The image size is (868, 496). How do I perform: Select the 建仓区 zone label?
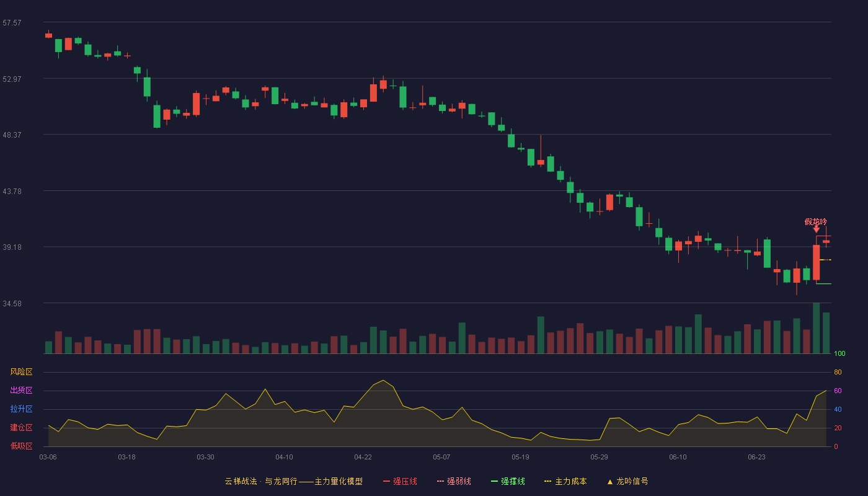[21, 428]
